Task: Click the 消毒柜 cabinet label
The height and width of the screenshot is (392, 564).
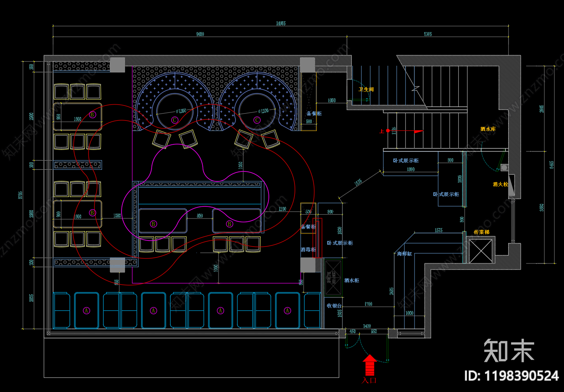Action: [x=308, y=250]
